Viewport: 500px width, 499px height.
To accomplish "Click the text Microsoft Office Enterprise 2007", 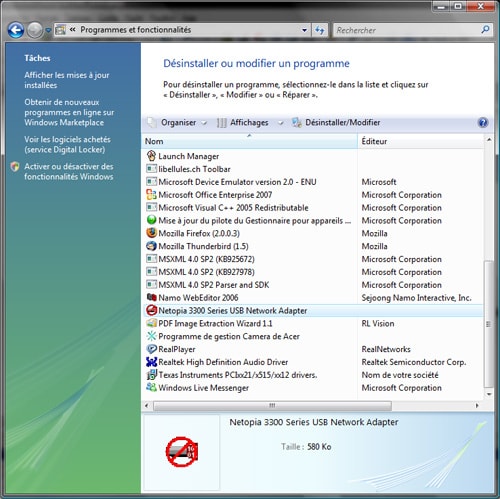I will point(215,195).
